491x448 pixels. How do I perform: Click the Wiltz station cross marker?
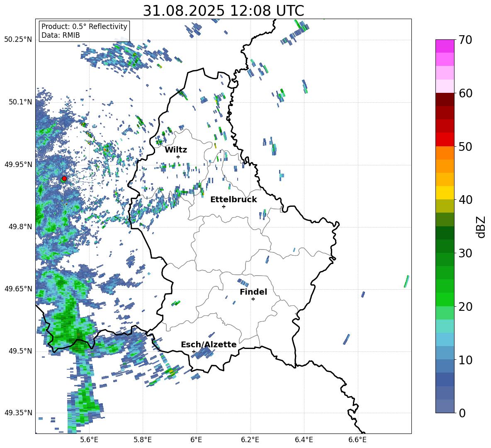178,157
